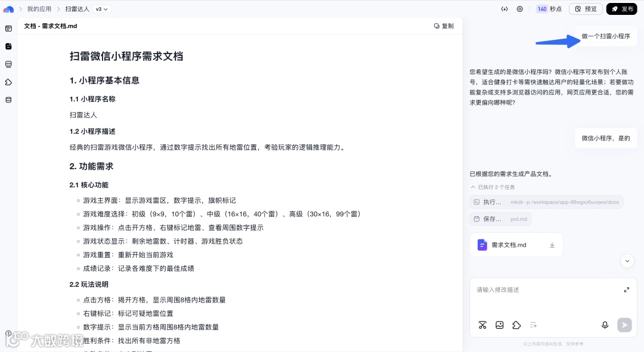This screenshot has width=644, height=352.
Task: Open the plugins puzzle sidebar icon
Action: click(x=8, y=82)
